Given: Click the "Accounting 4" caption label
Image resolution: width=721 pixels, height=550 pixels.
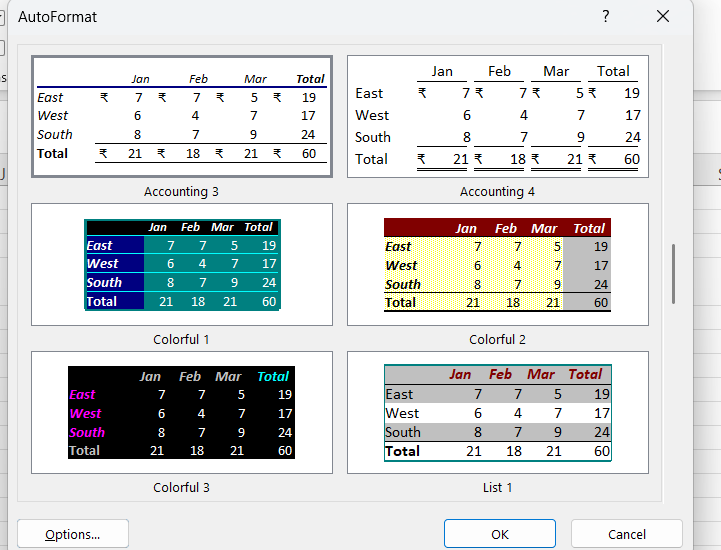Looking at the screenshot, I should [497, 191].
